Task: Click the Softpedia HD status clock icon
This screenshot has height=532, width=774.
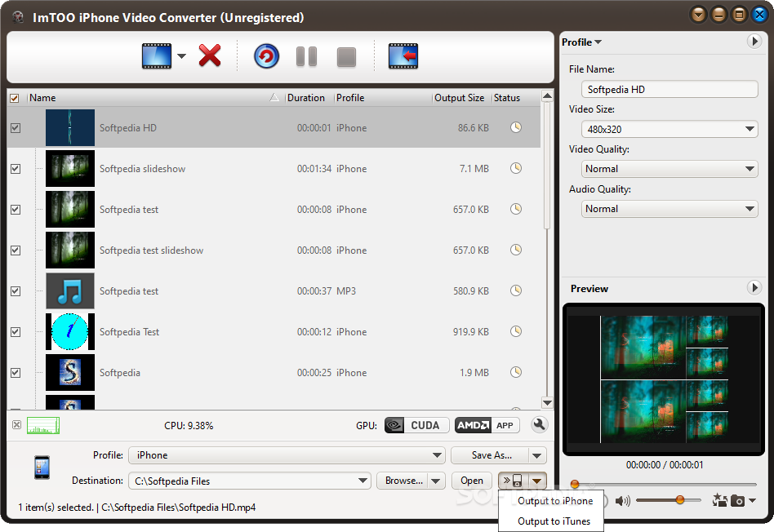Action: 516,127
